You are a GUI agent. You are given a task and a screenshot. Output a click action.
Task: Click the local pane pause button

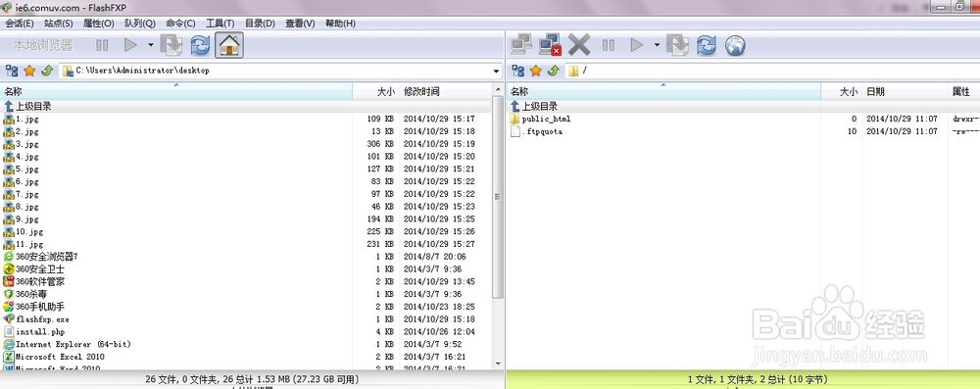pyautogui.click(x=102, y=45)
